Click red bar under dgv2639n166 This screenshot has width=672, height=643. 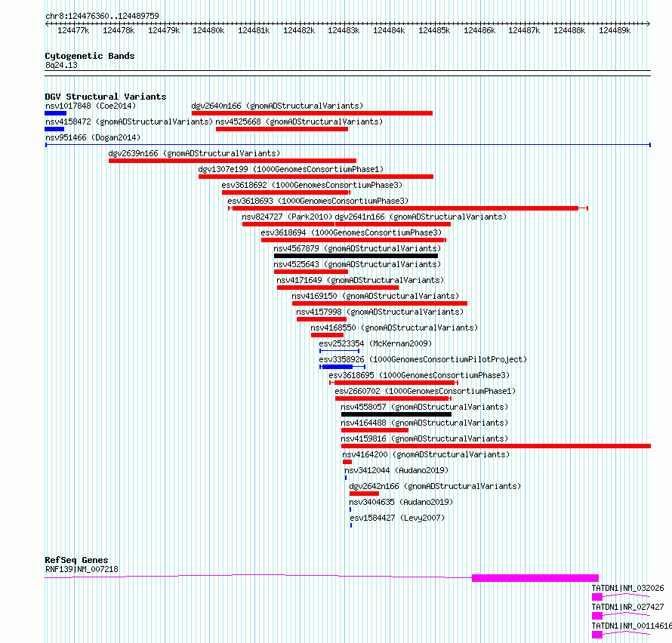click(233, 161)
